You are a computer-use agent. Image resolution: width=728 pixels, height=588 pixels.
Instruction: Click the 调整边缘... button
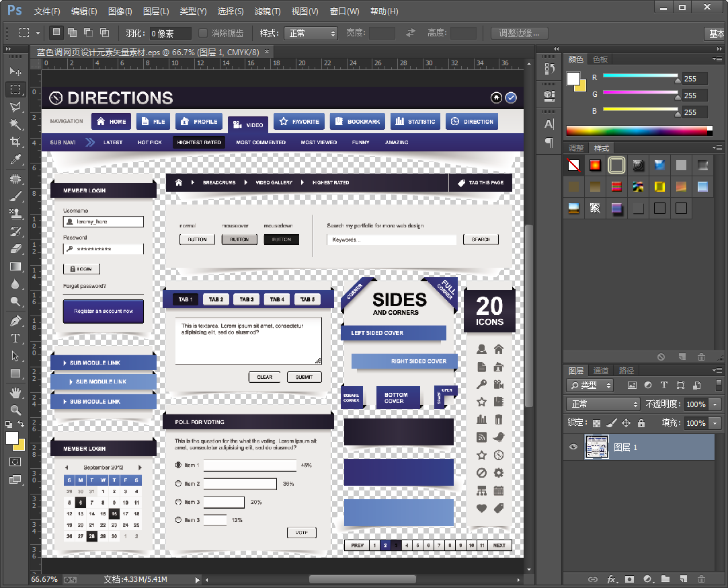(519, 33)
